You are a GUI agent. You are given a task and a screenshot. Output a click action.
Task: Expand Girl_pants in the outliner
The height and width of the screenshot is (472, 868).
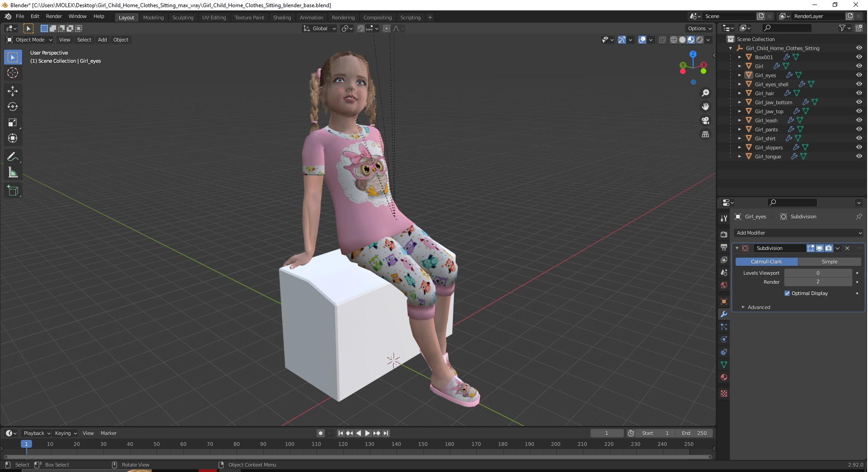(x=739, y=130)
